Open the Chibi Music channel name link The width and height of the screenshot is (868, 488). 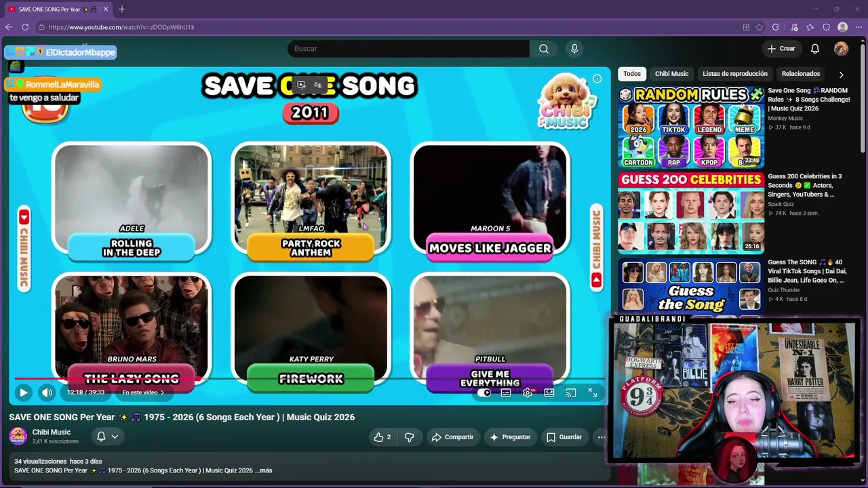coord(52,432)
